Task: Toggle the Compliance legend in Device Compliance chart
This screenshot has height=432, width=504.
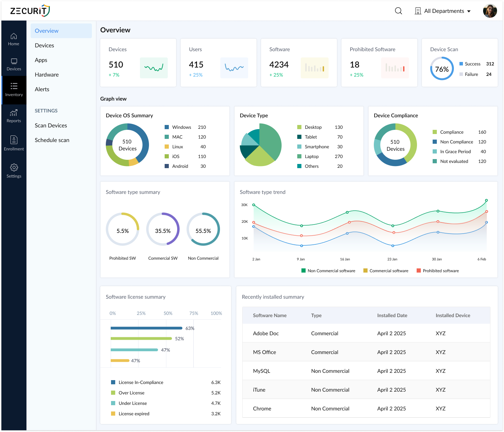Action: tap(451, 132)
